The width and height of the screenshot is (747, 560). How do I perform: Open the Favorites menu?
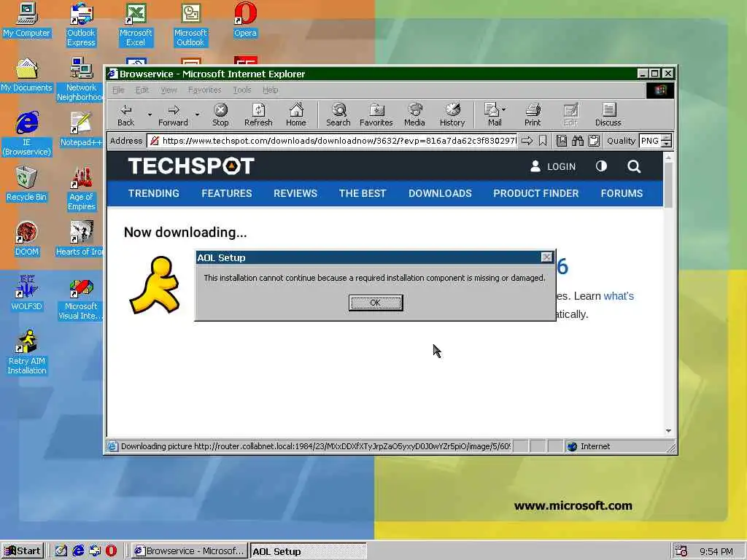(x=204, y=90)
